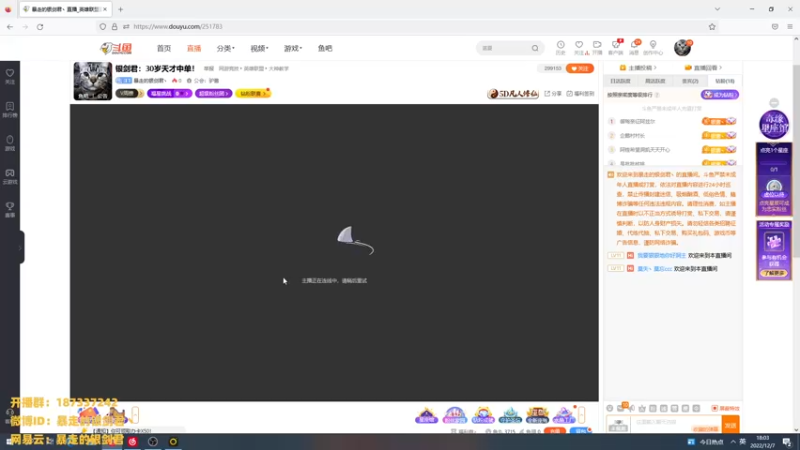This screenshot has height=450, width=800.
Task: Open the creator center icon
Action: 653,47
